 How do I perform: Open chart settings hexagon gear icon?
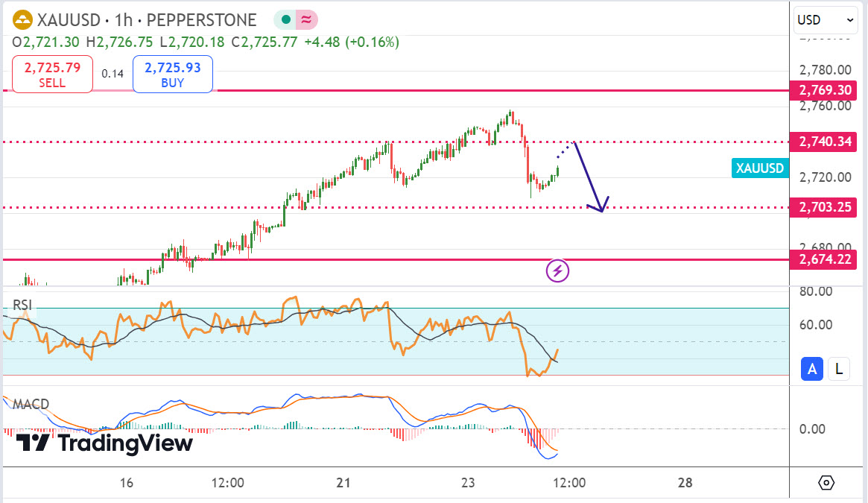point(826,483)
